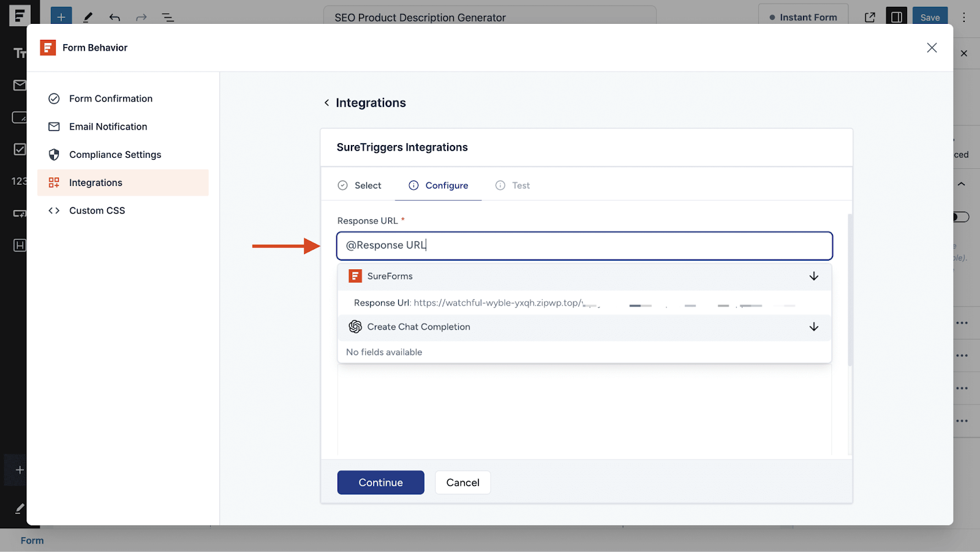The width and height of the screenshot is (980, 552).
Task: Click the undo arrow icon
Action: tap(115, 17)
